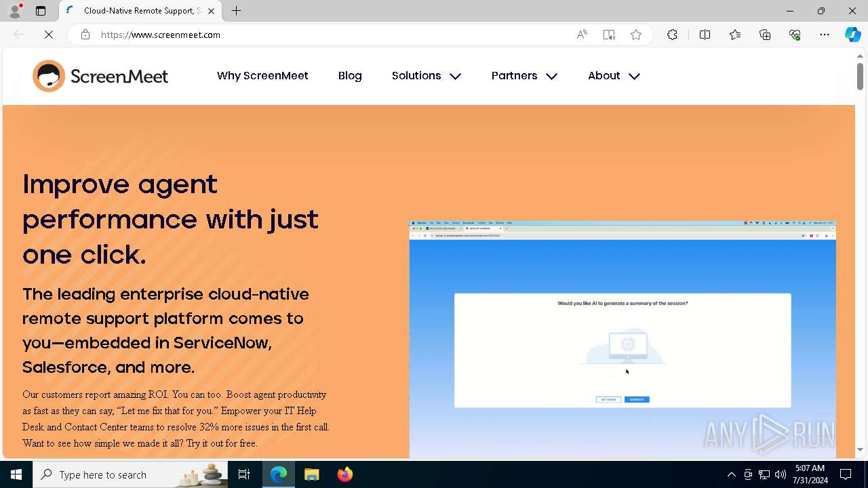Open a new browser tab
868x488 pixels.
tap(236, 11)
